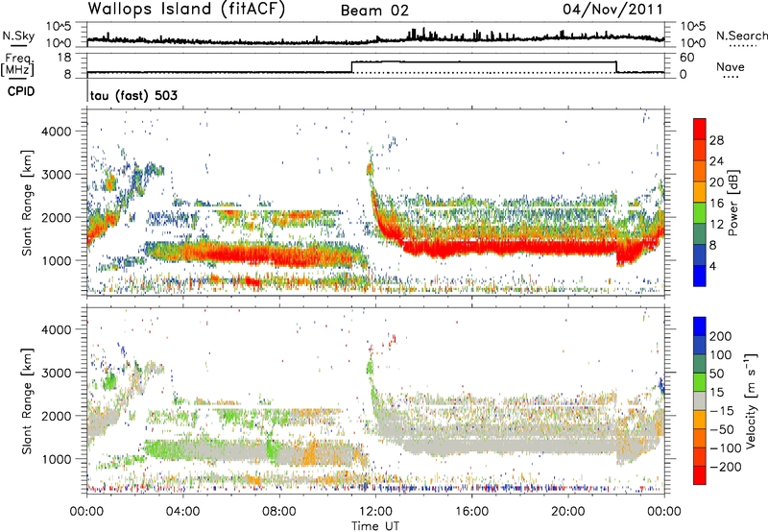Viewport: 768px width, 532px height.
Task: Click the '04:00' time tick label
Action: point(183,512)
